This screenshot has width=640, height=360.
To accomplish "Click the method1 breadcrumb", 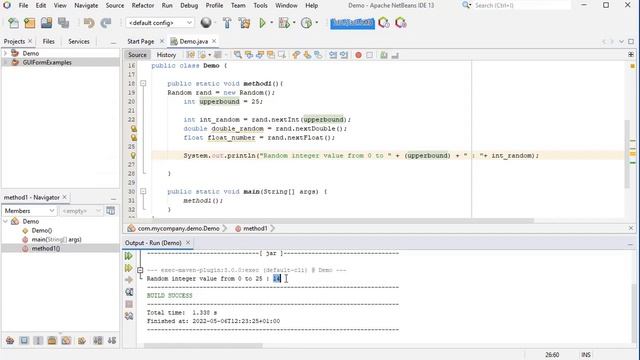I will point(255,229).
